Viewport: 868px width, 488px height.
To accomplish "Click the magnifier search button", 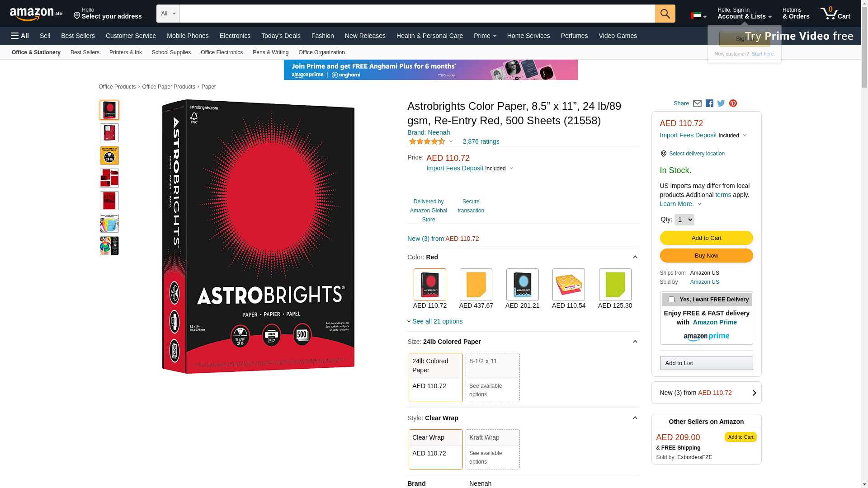I will (665, 14).
